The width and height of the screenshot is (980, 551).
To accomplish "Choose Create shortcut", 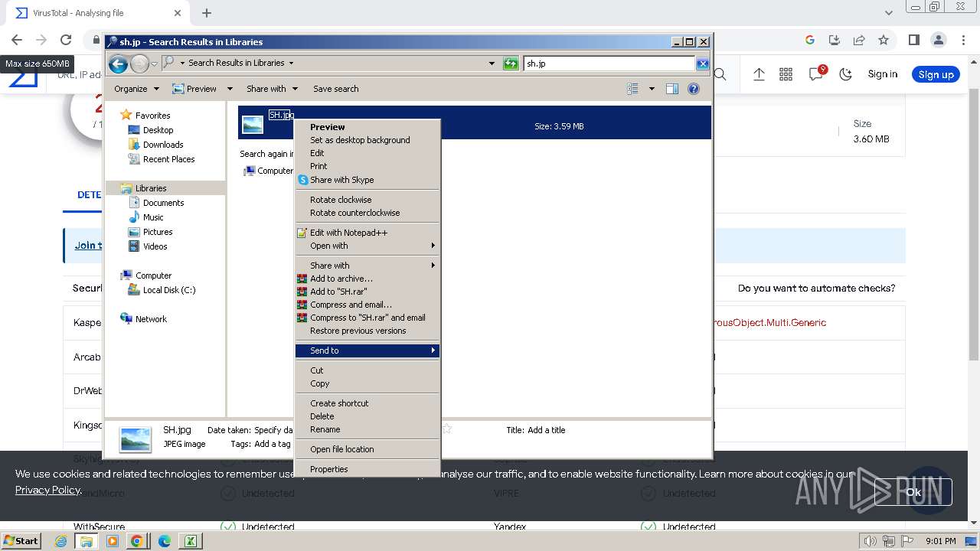I will (367, 403).
